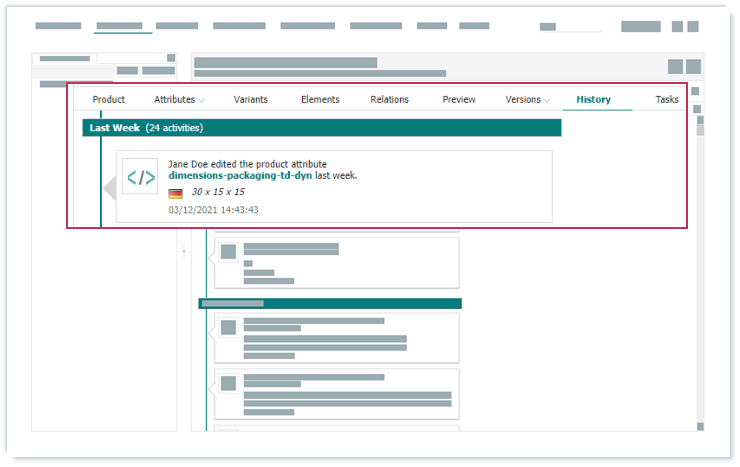Open the Preview tab

tap(459, 100)
